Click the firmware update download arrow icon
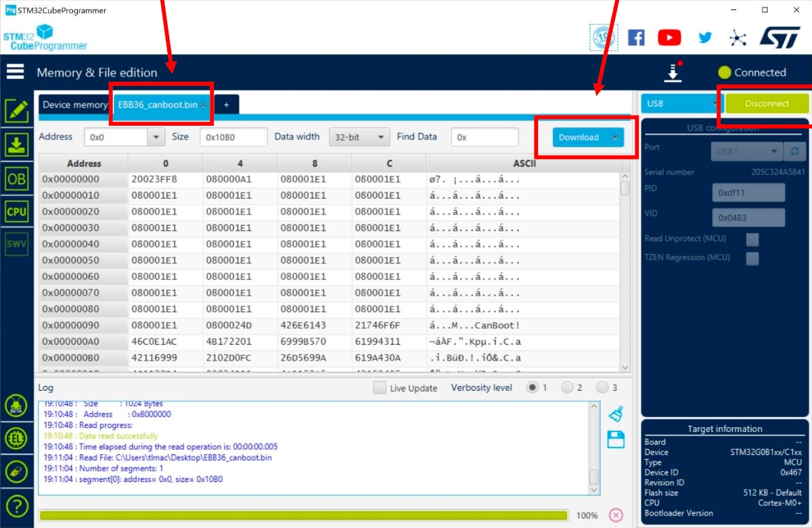 (x=673, y=72)
